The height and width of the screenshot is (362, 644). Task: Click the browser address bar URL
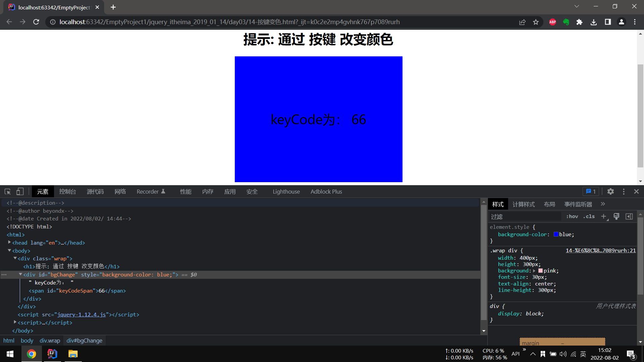coord(229,22)
